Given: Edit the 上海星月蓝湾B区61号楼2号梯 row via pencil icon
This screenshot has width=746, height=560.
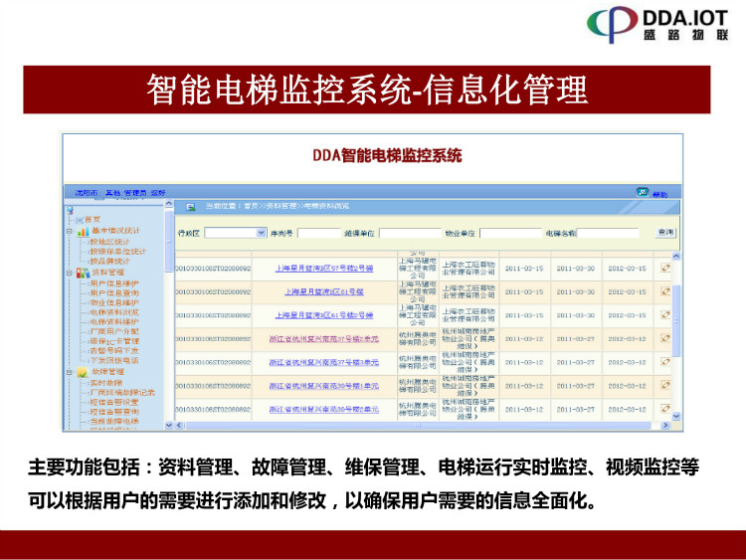Looking at the screenshot, I should point(665,314).
